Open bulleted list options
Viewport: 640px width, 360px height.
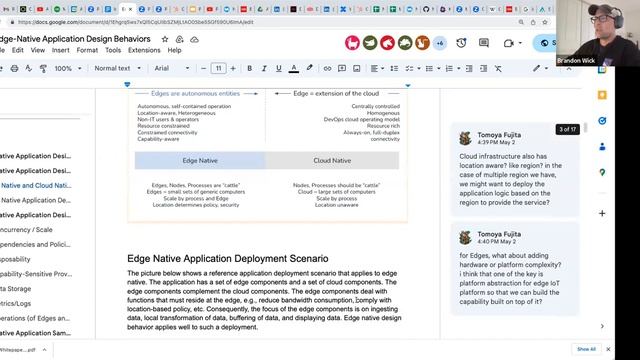point(432,68)
